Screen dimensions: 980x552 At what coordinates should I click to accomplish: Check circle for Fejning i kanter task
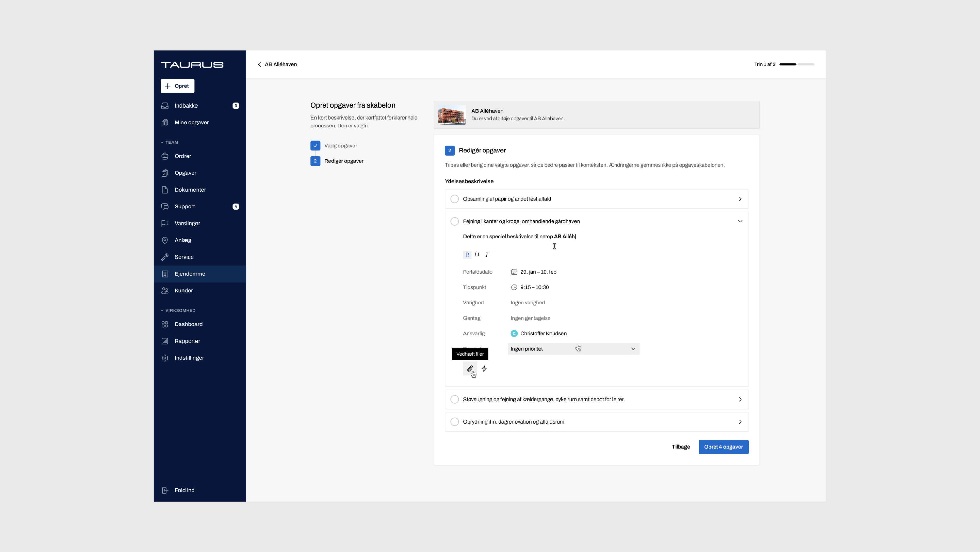click(x=454, y=221)
